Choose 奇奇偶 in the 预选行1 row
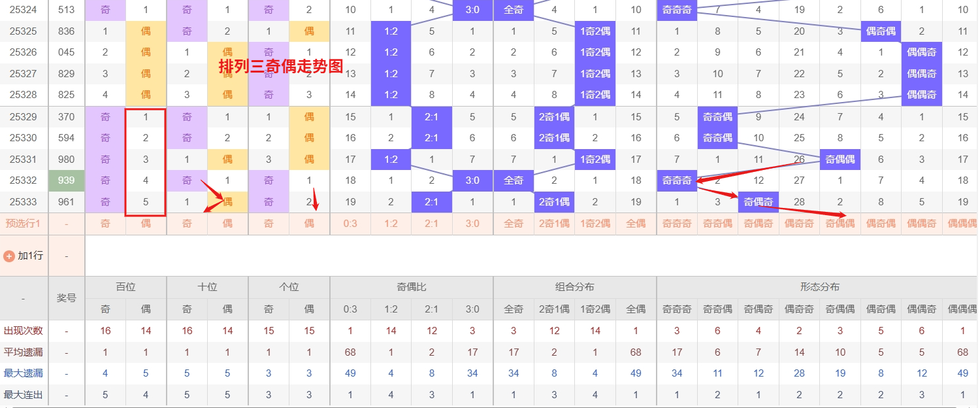Screen dimensions: 980x408 pos(717,224)
